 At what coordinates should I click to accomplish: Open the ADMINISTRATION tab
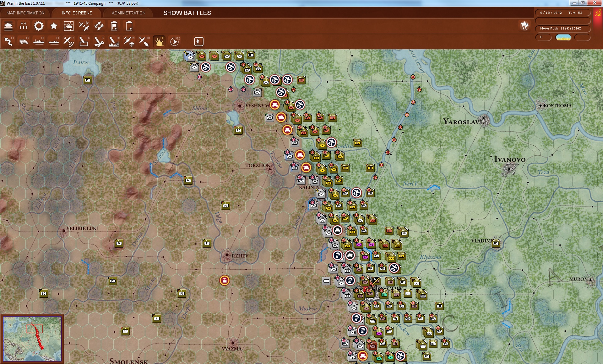tap(128, 13)
